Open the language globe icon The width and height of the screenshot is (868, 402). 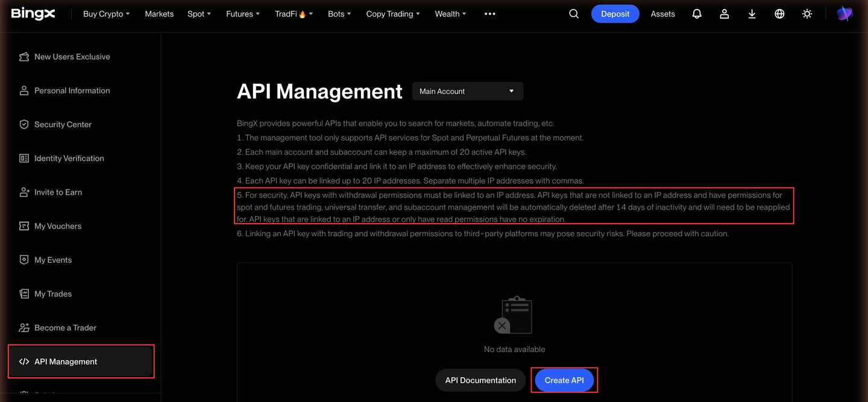(x=779, y=14)
